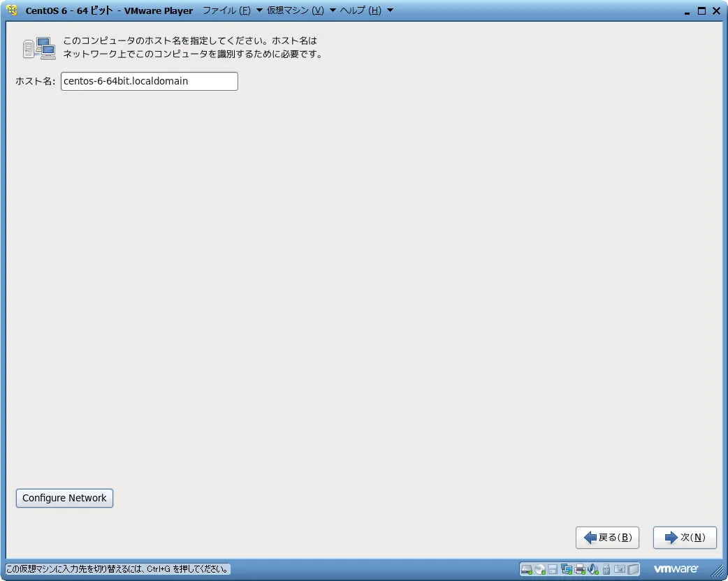Click the hard disk status icon
The width and height of the screenshot is (728, 581).
(526, 569)
